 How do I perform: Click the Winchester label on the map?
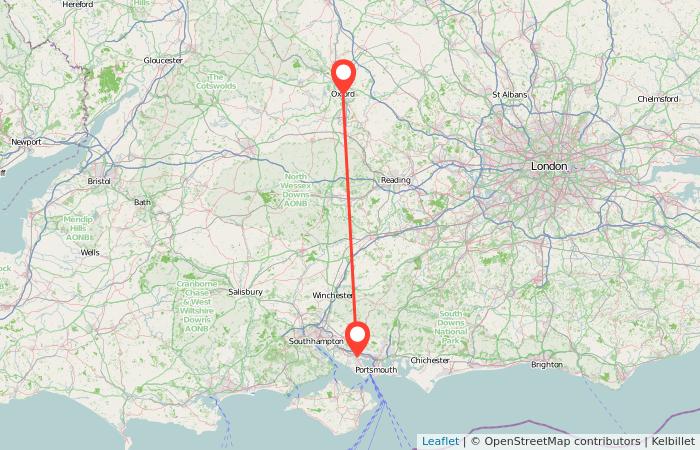point(333,296)
